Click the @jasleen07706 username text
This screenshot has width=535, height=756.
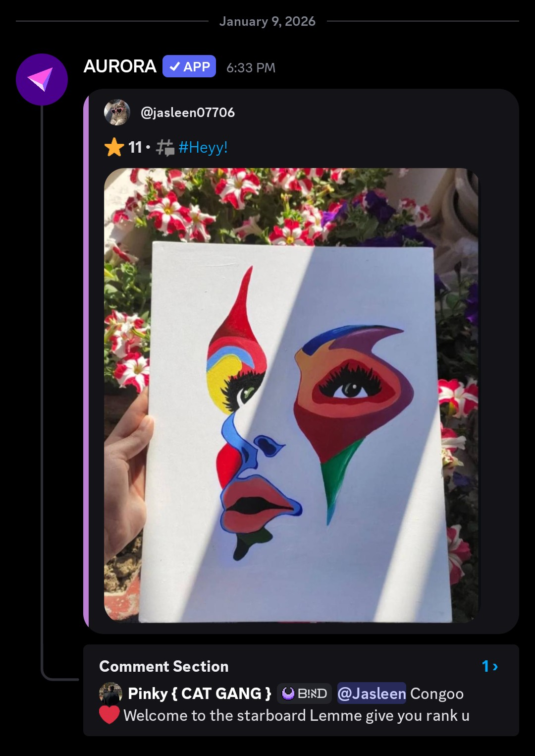pyautogui.click(x=187, y=113)
